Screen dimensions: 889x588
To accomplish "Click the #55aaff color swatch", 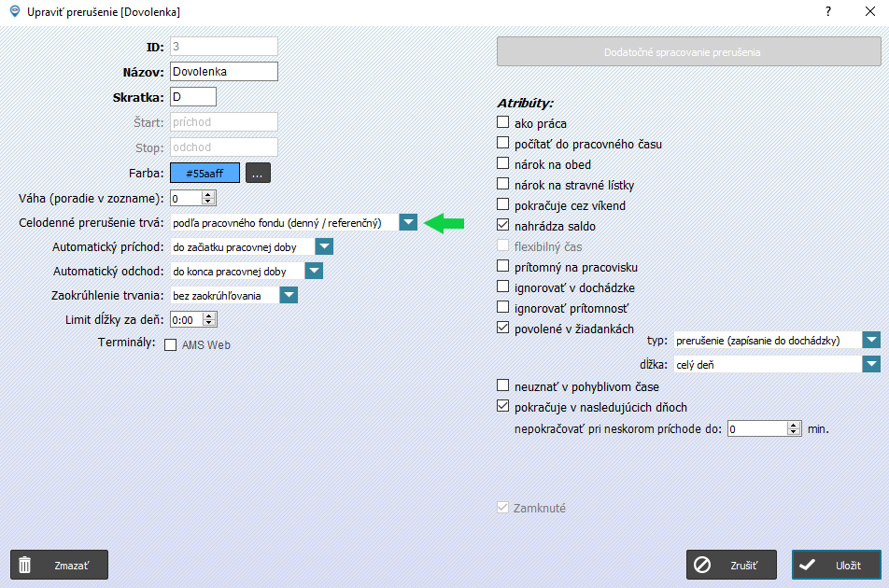I will 205,173.
